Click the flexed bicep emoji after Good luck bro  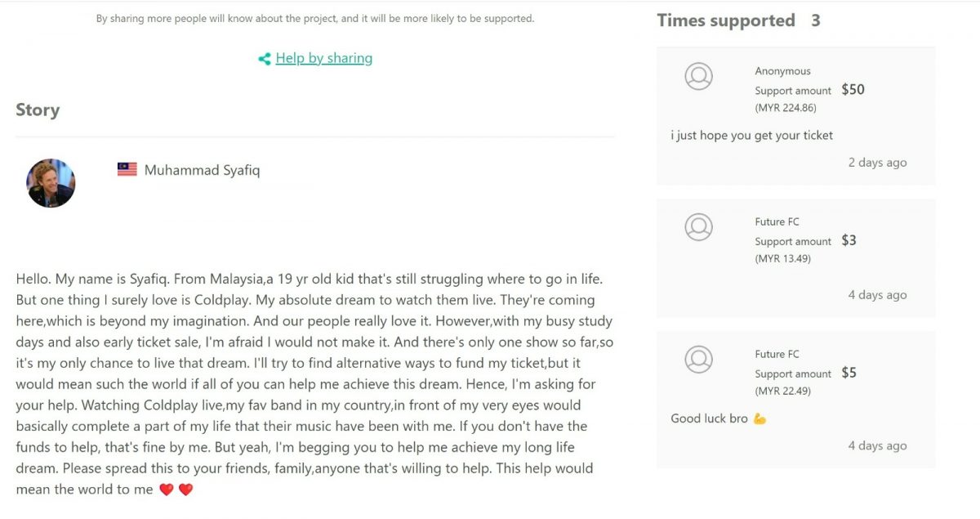point(760,418)
